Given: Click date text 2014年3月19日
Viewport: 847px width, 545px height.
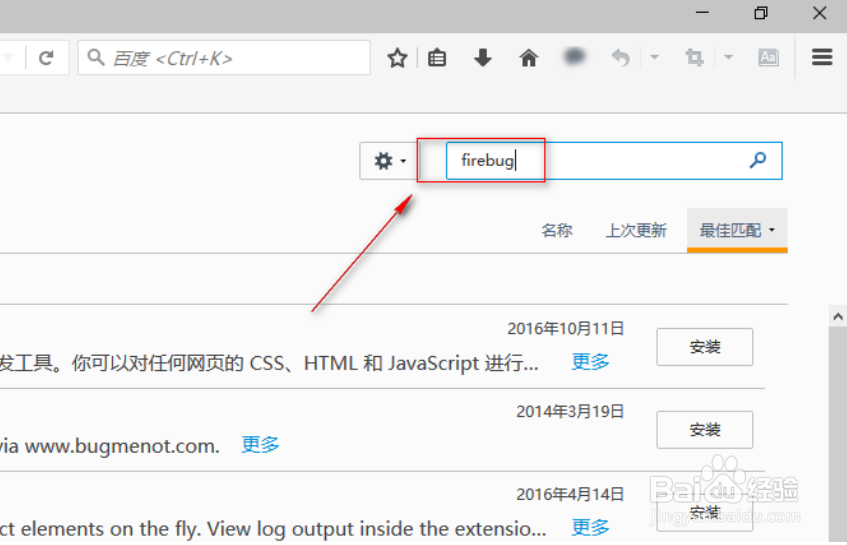Looking at the screenshot, I should (x=570, y=412).
